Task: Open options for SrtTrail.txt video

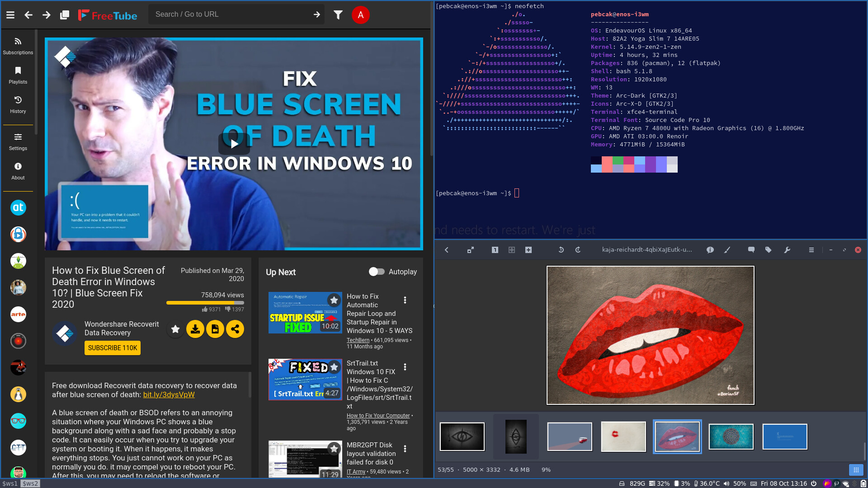Action: (405, 367)
